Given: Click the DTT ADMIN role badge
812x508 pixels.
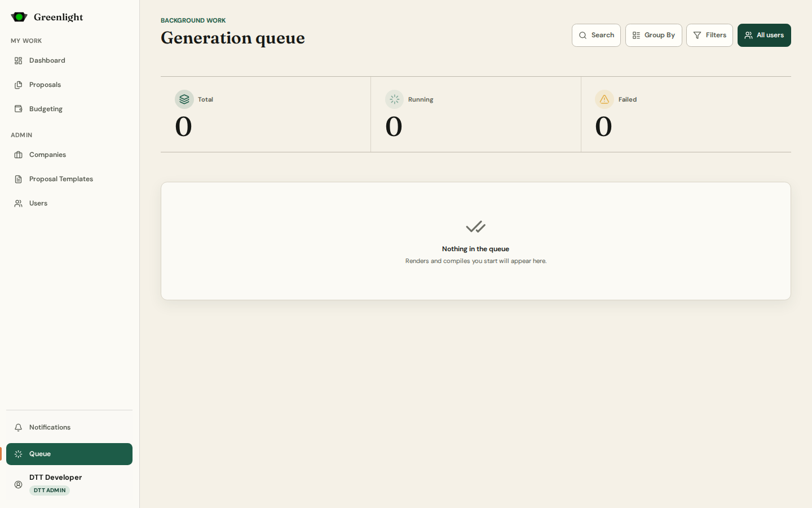Looking at the screenshot, I should coord(50,491).
